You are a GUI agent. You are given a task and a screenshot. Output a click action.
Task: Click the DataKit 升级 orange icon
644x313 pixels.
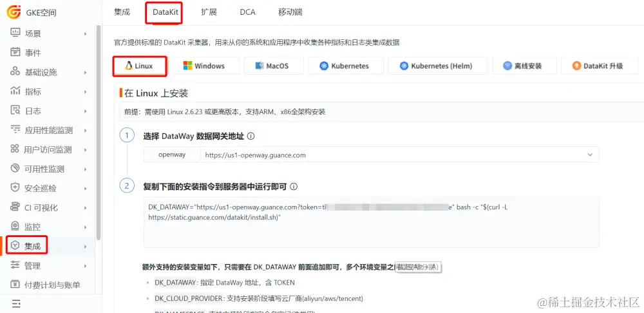(576, 66)
